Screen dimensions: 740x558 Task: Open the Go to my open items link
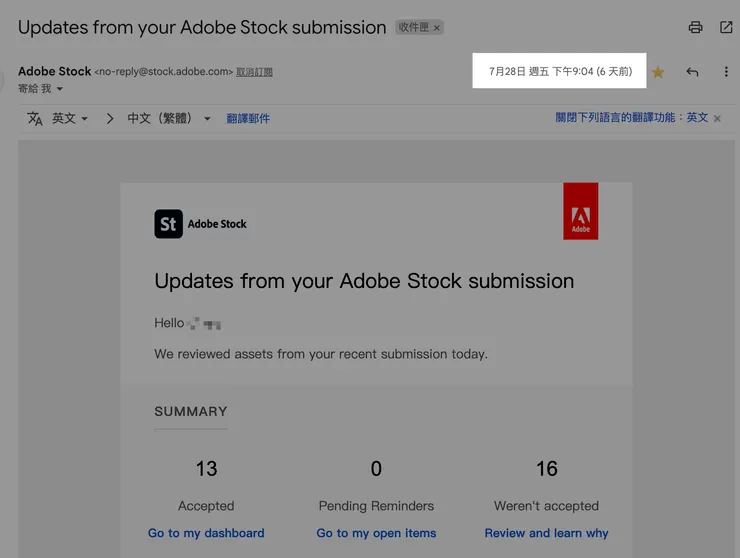pos(376,533)
